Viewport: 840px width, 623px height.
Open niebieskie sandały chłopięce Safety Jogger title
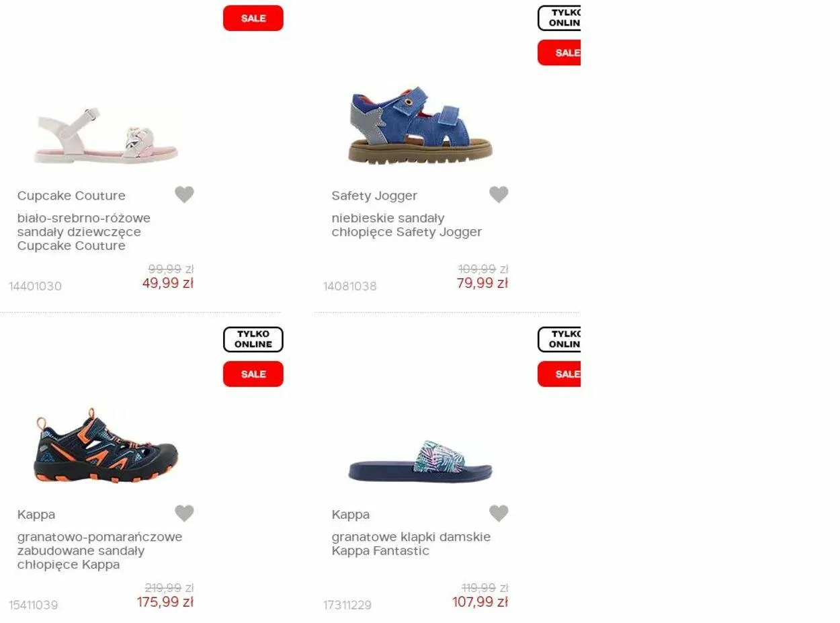pyautogui.click(x=407, y=225)
